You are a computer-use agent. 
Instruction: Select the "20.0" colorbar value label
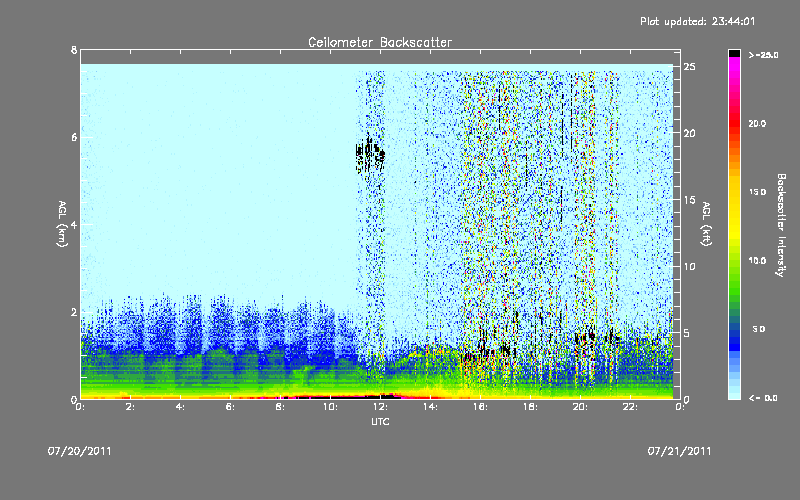pyautogui.click(x=757, y=123)
